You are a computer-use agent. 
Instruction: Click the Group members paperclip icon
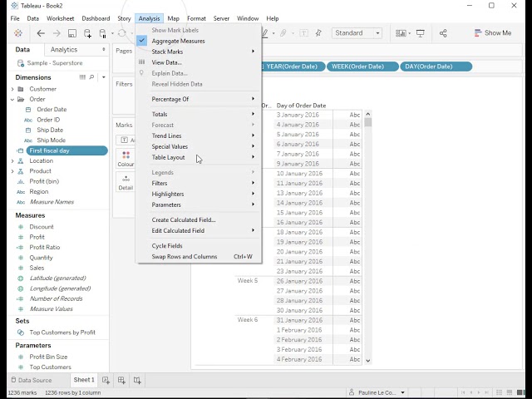pyautogui.click(x=283, y=33)
